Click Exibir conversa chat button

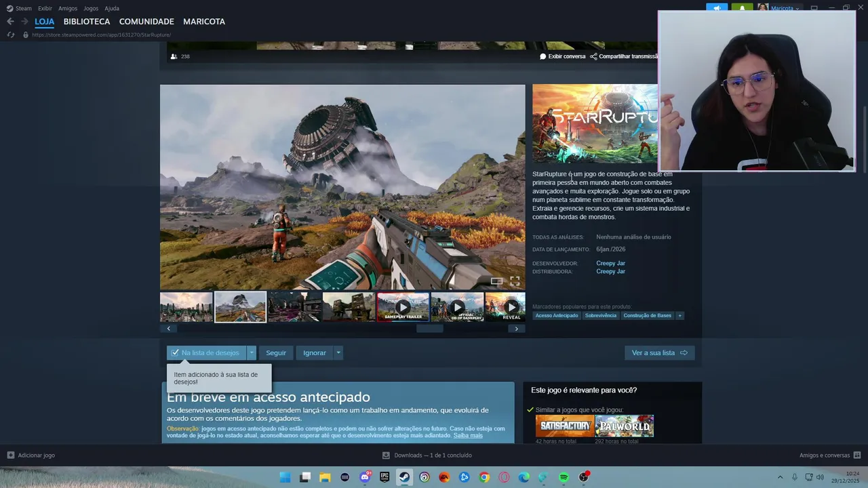click(x=563, y=56)
